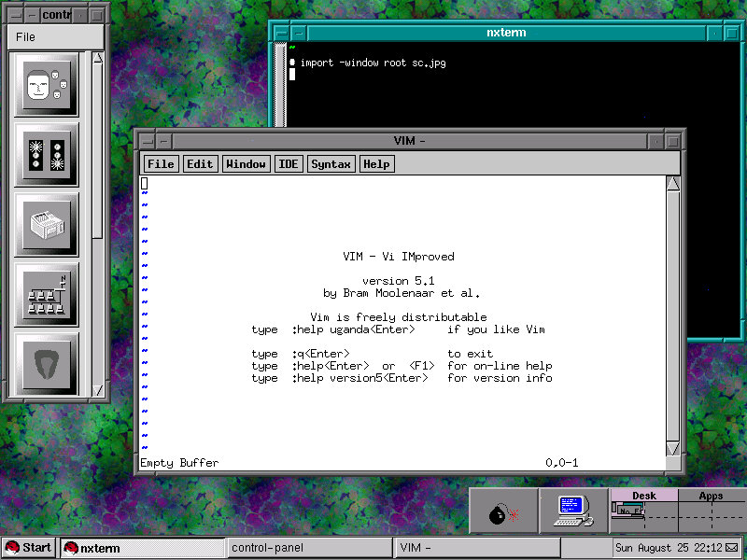Click ':help version5<Enter>' text in VIM
This screenshot has width=747, height=560.
[359, 378]
